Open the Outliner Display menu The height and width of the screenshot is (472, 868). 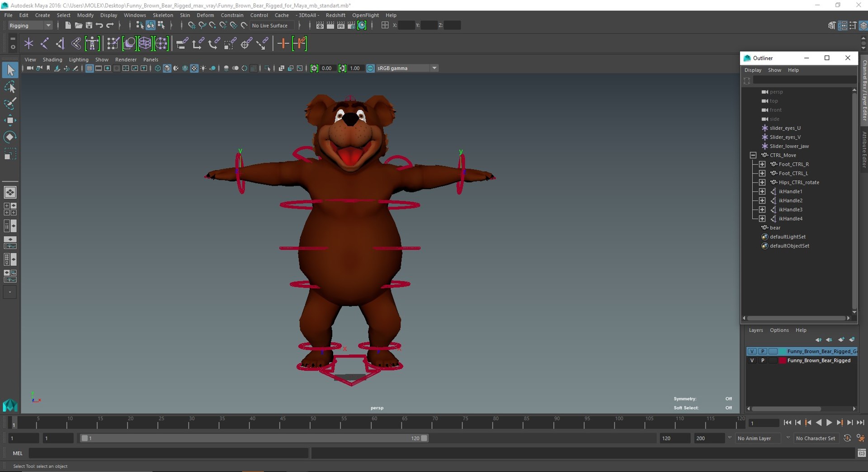[x=753, y=70]
